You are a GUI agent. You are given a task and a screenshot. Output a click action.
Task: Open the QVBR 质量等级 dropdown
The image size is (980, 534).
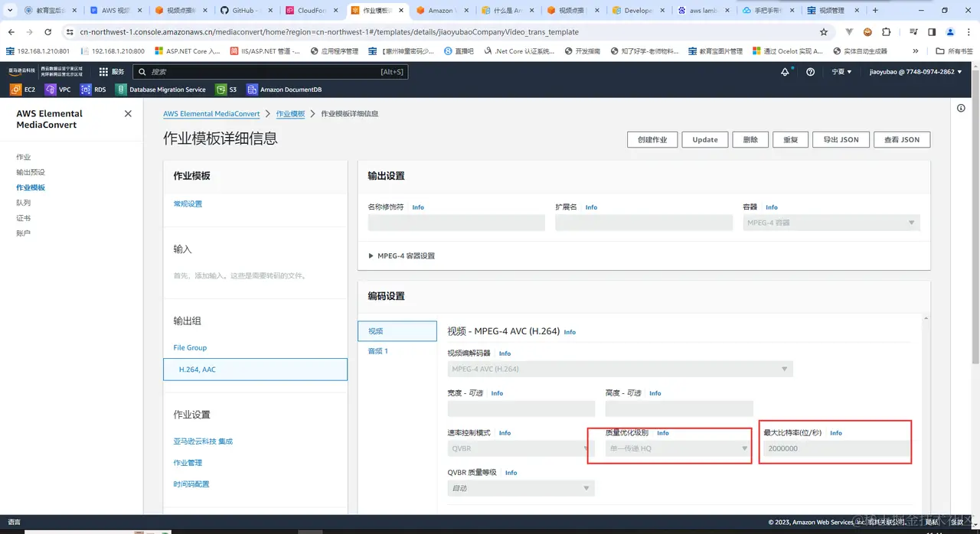pos(521,488)
